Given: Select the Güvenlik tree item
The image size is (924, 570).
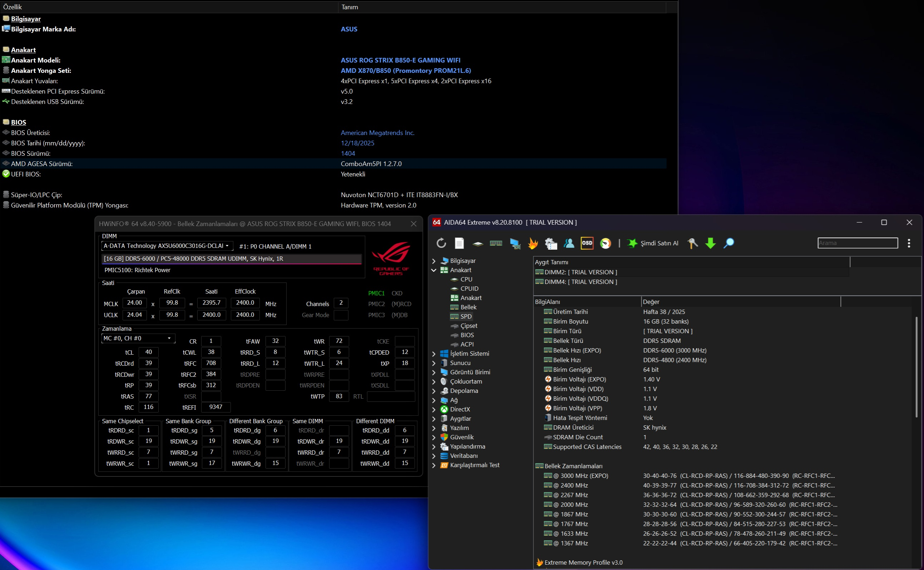Looking at the screenshot, I should [x=462, y=437].
